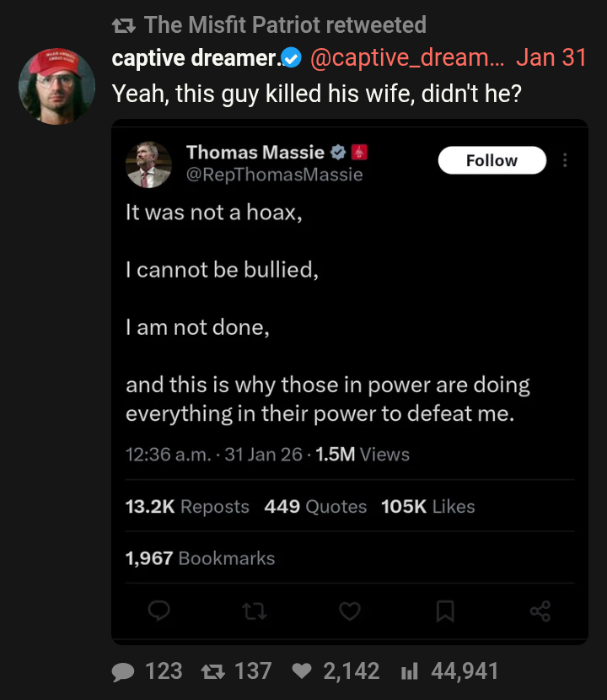Image resolution: width=607 pixels, height=700 pixels.
Task: Open the @captive_dream... handle link
Action: pyautogui.click(x=407, y=58)
